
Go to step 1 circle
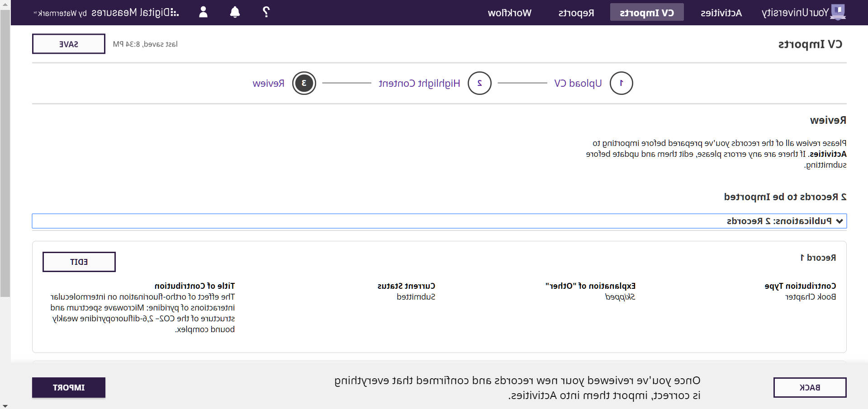coord(621,83)
